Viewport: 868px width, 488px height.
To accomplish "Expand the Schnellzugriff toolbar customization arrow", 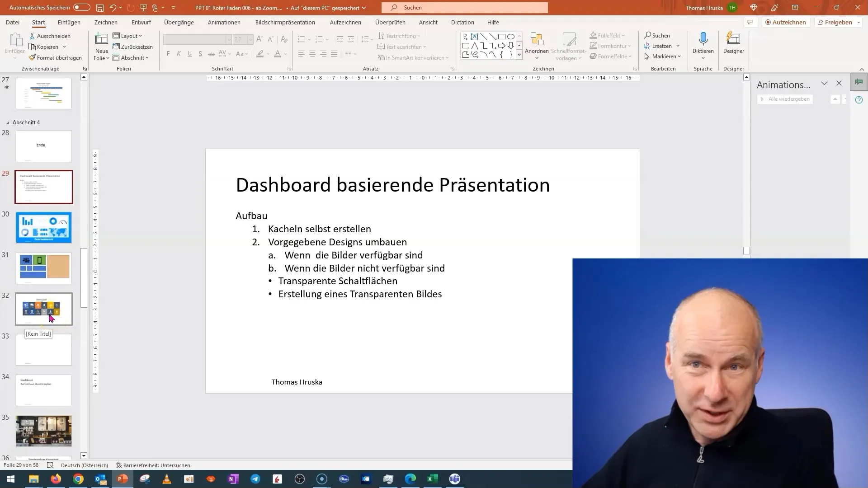I will [174, 7].
